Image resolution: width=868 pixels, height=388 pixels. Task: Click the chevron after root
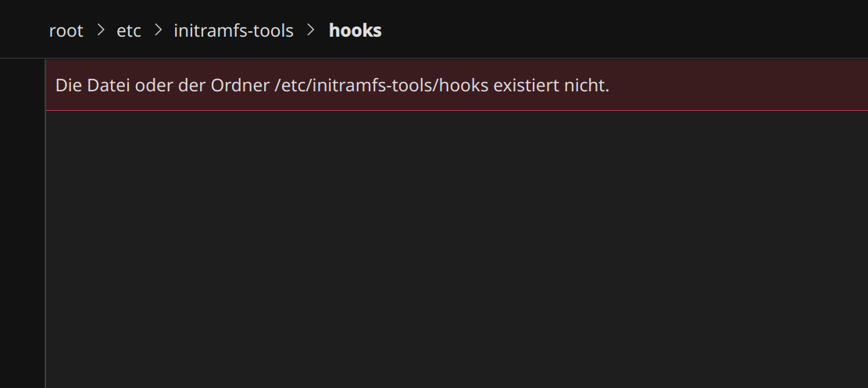pos(100,30)
